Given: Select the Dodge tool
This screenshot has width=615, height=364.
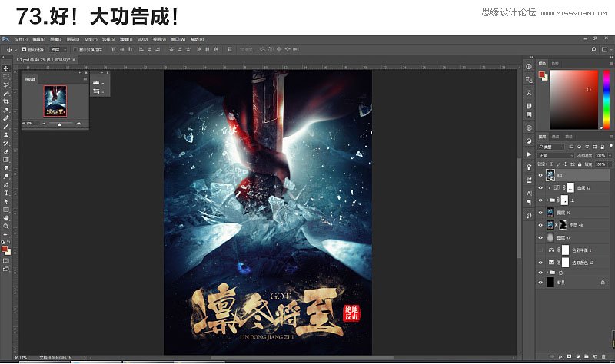Looking at the screenshot, I should (x=6, y=177).
